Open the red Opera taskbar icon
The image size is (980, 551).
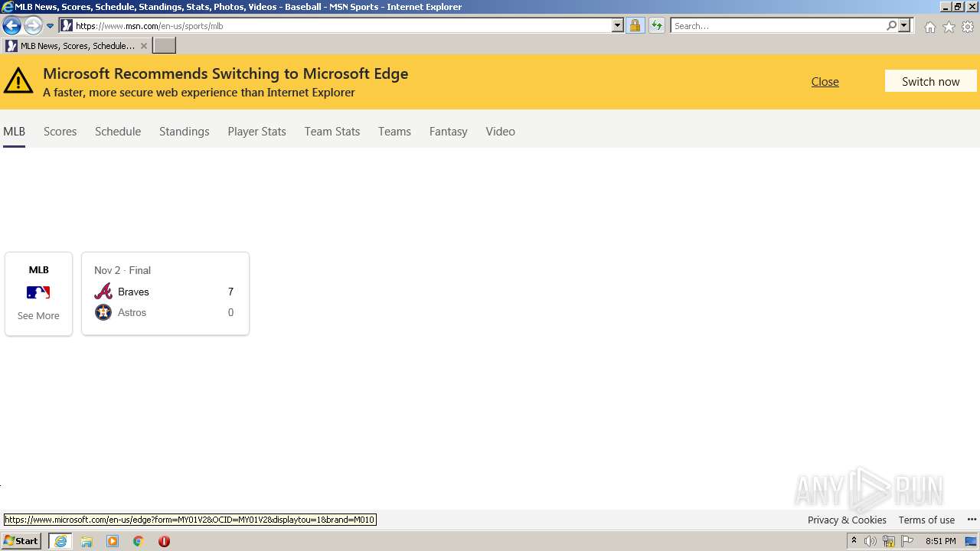coord(164,541)
